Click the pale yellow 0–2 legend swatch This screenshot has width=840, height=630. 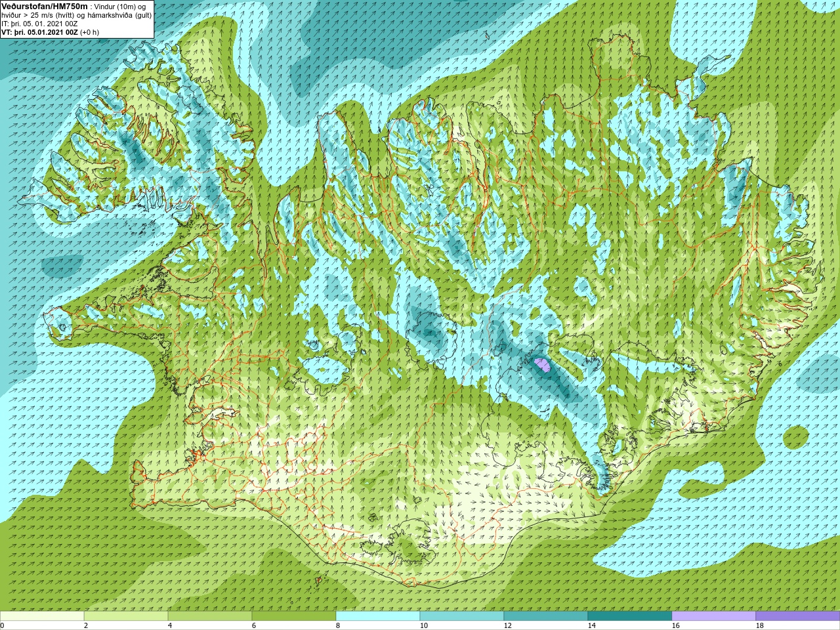tap(42, 616)
